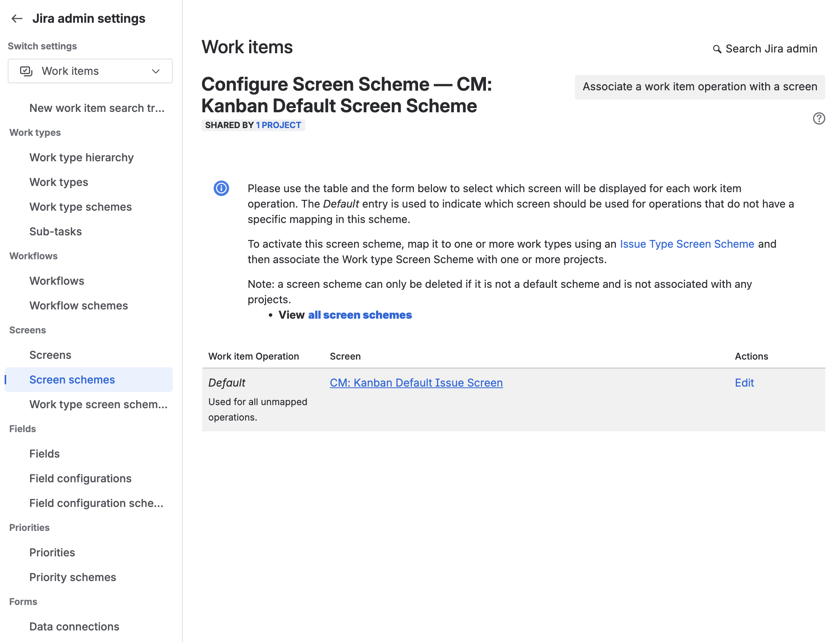Click the Work items screen icon in dropdown

pyautogui.click(x=26, y=71)
